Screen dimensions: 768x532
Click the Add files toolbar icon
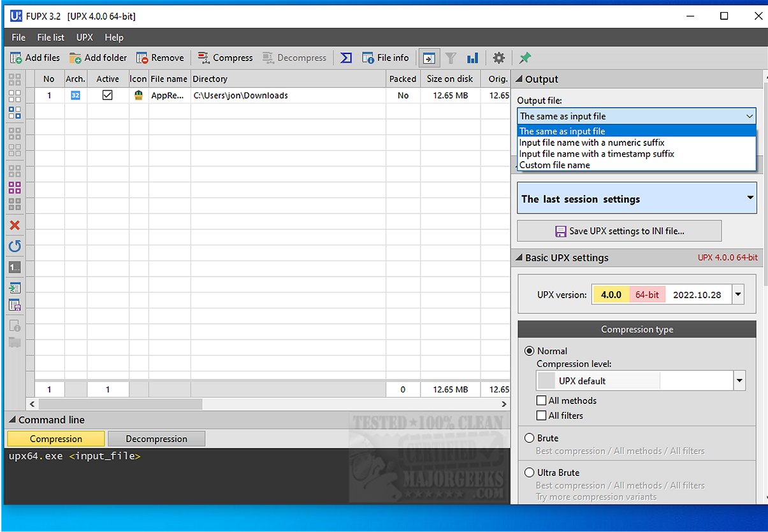pos(16,58)
